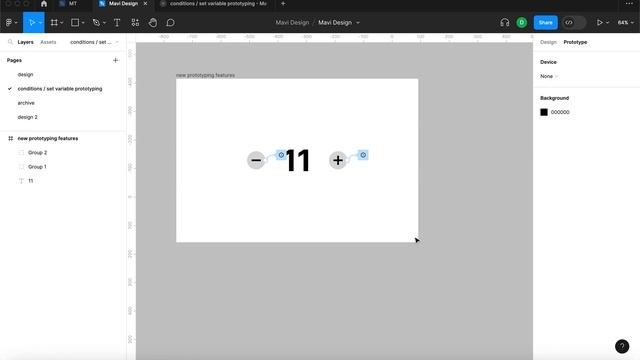The image size is (640, 360).
Task: Open the page selector conditions / set dropdown
Action: point(94,42)
